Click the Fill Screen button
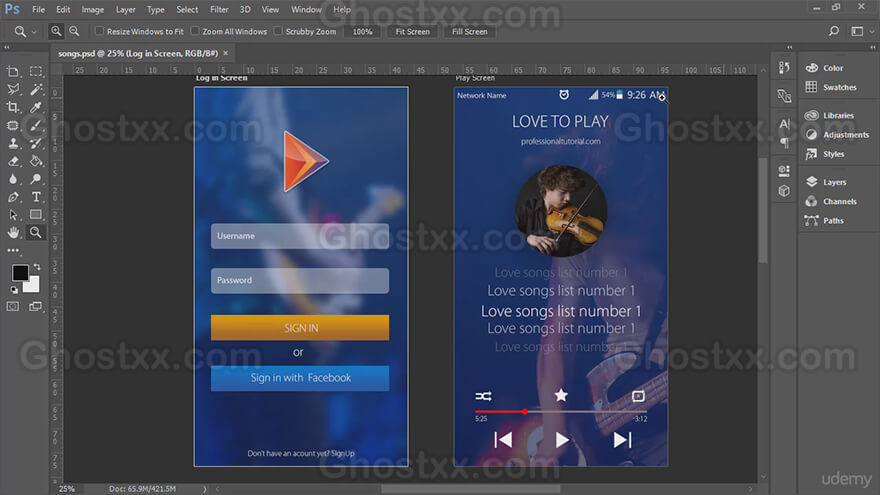The width and height of the screenshot is (880, 495). (x=470, y=32)
